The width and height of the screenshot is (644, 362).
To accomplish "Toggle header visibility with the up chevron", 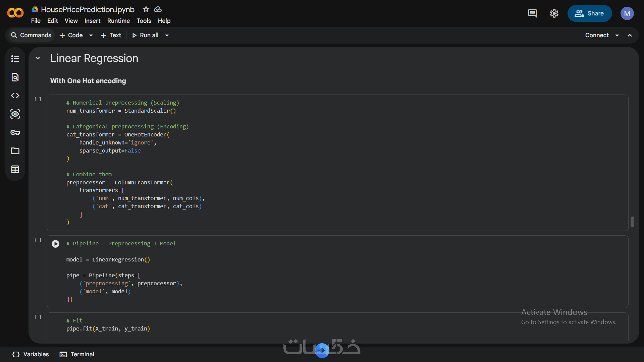I will (630, 35).
